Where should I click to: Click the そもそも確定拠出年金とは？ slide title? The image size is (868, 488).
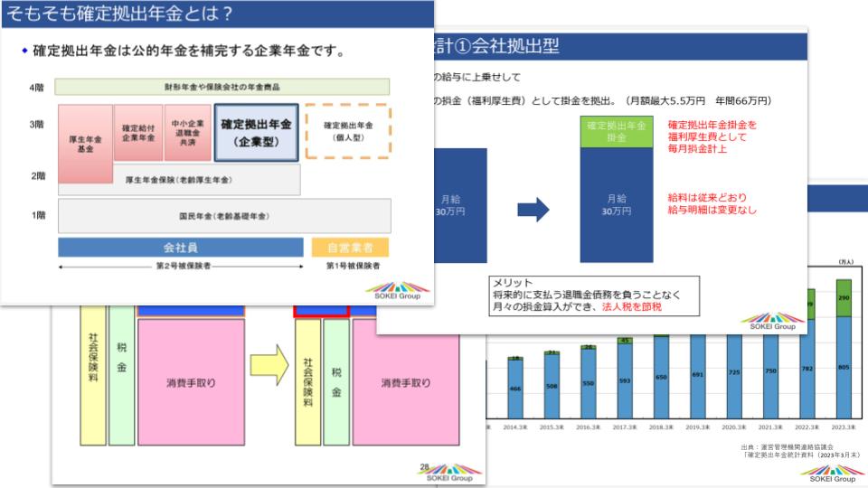[120, 13]
